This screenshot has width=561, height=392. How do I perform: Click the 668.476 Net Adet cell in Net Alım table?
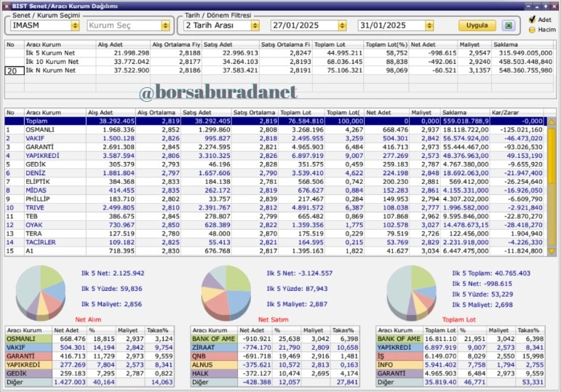pos(69,339)
